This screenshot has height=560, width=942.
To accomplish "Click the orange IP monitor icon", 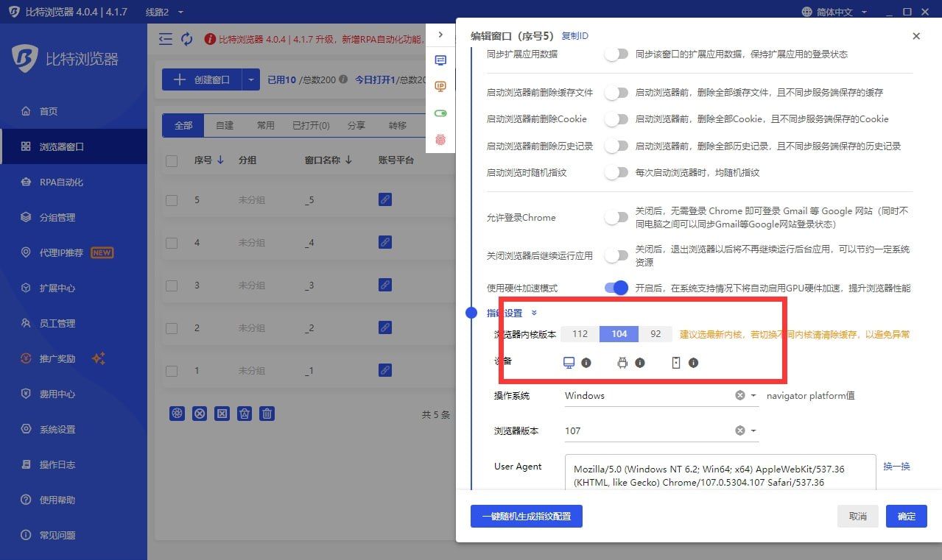I will click(440, 87).
